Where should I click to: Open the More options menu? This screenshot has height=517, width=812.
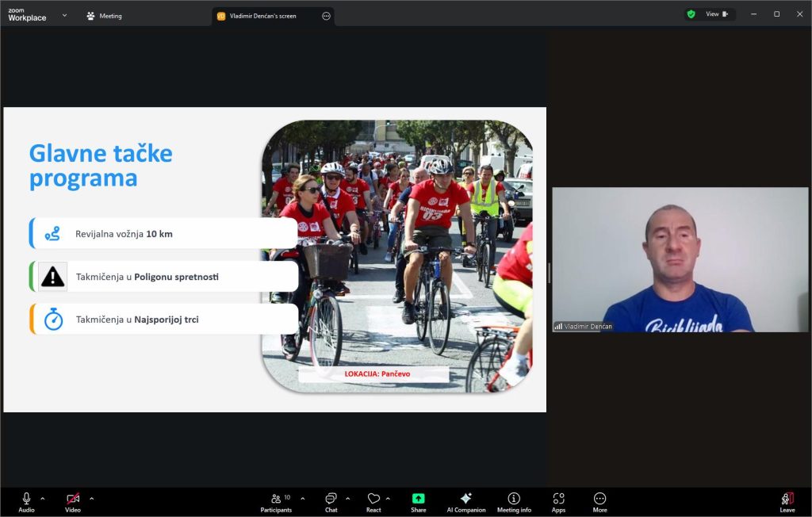tap(599, 502)
